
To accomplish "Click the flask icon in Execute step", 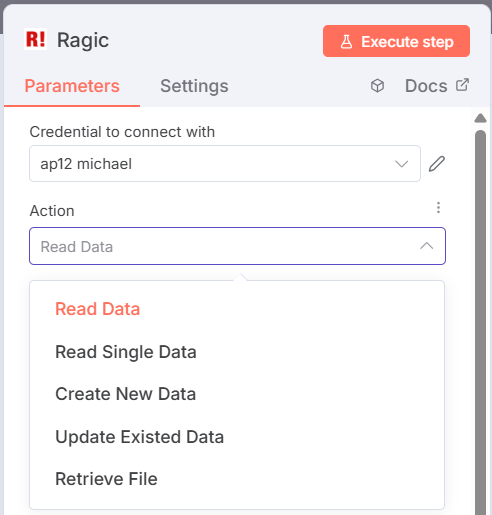I will 346,42.
